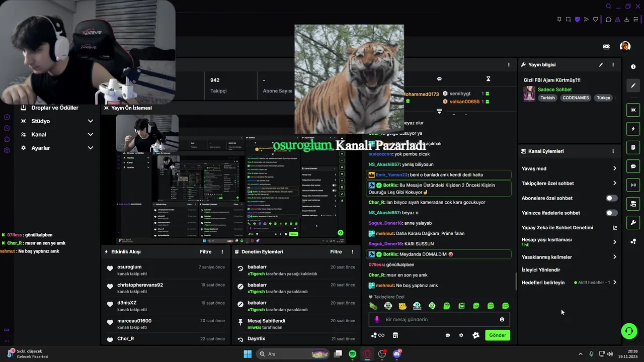This screenshot has height=362, width=644.
Task: Open Yasaklanmış kelimeler arrow
Action: pyautogui.click(x=615, y=257)
